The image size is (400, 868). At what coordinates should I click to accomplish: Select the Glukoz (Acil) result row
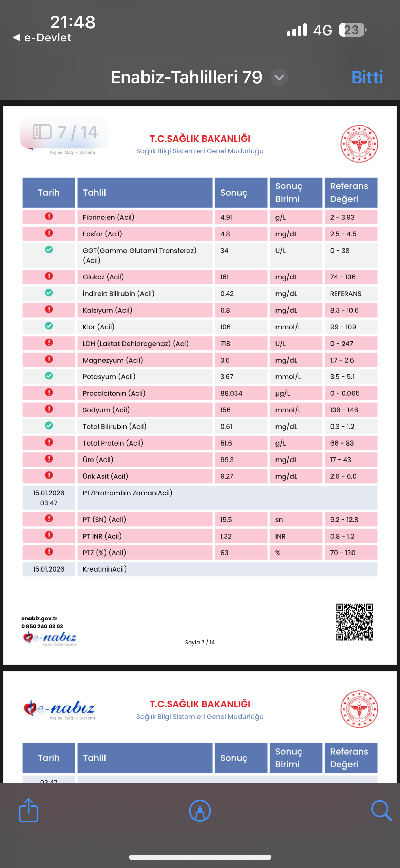coord(200,277)
